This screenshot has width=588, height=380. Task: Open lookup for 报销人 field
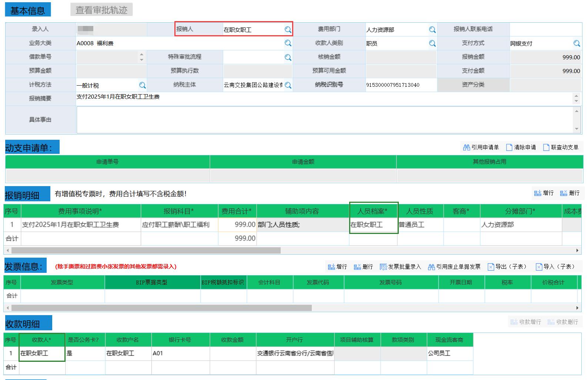(288, 30)
